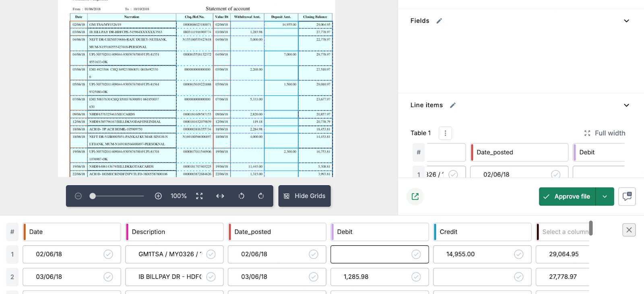This screenshot has width=644, height=294.
Task: Select the Credit column header
Action: [x=483, y=232]
